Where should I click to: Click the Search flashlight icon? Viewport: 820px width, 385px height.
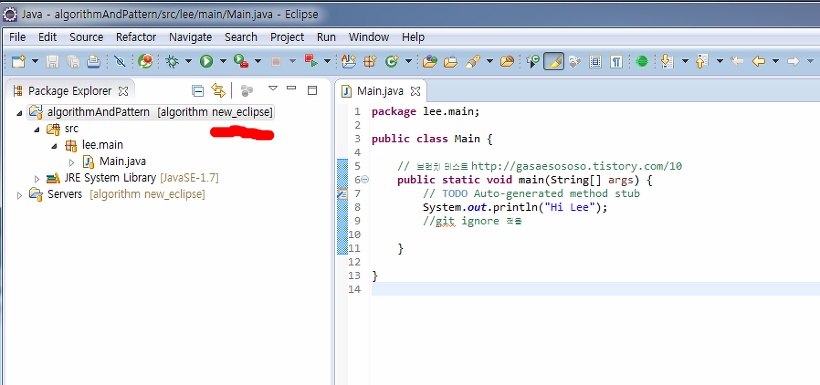point(473,62)
